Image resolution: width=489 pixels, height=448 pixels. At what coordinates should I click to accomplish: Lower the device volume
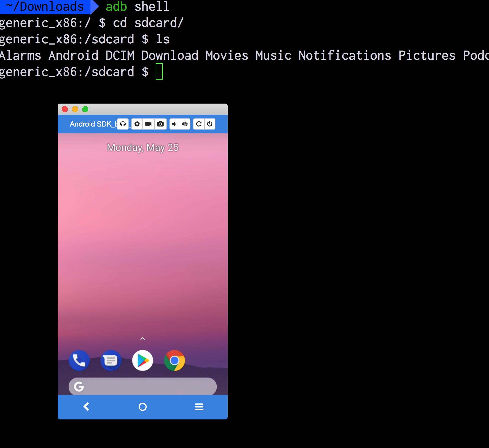point(174,124)
